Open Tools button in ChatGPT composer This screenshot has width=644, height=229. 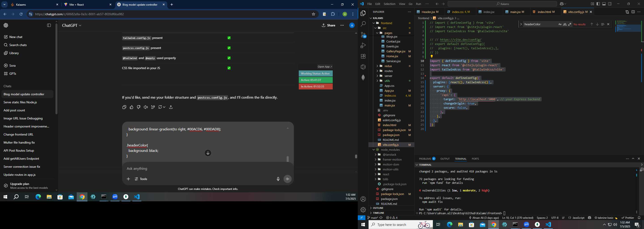pos(141,179)
